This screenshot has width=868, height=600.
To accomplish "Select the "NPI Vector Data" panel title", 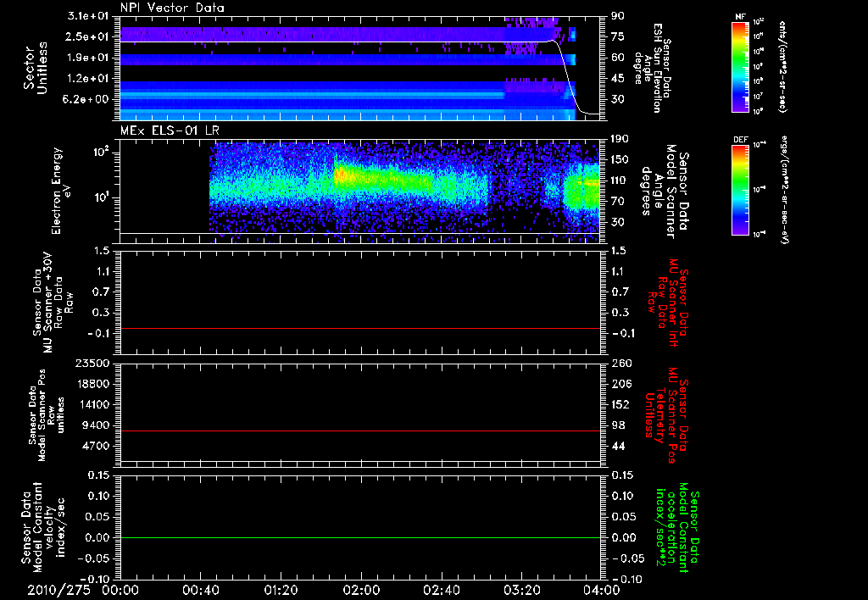I will 172,8.
